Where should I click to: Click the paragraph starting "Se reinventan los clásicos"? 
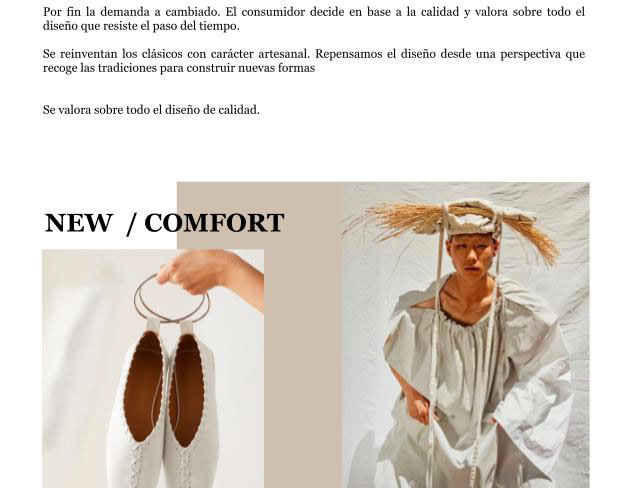(314, 61)
